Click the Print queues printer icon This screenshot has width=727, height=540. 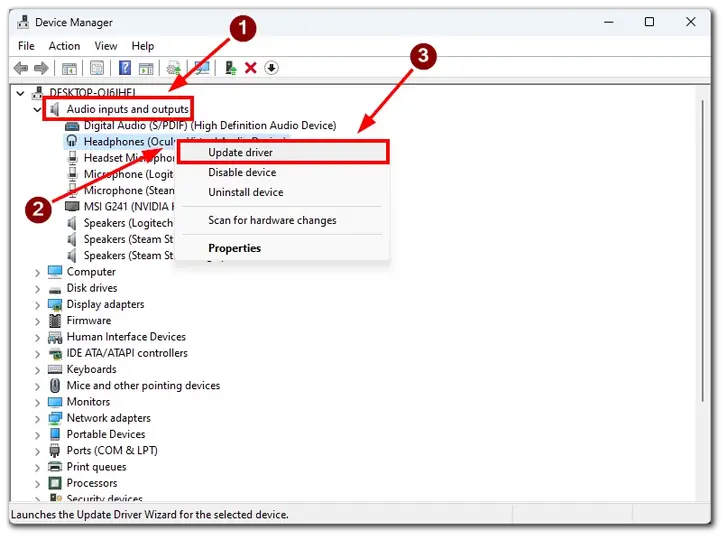click(x=55, y=467)
